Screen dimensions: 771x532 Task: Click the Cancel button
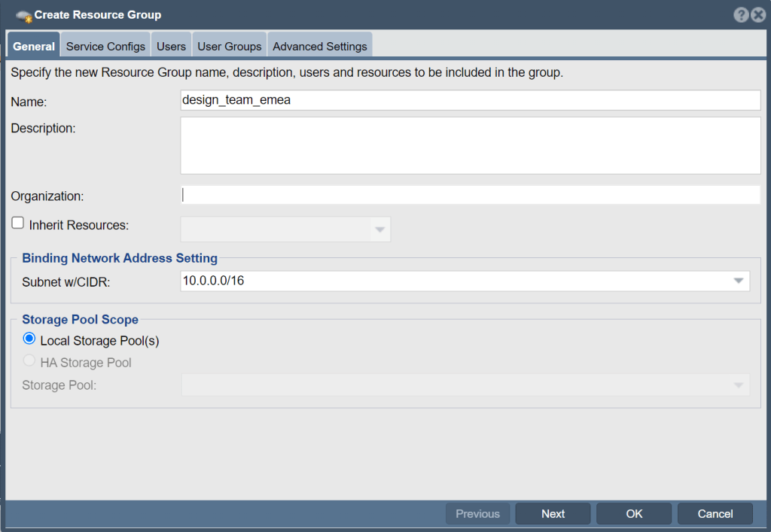tap(715, 513)
